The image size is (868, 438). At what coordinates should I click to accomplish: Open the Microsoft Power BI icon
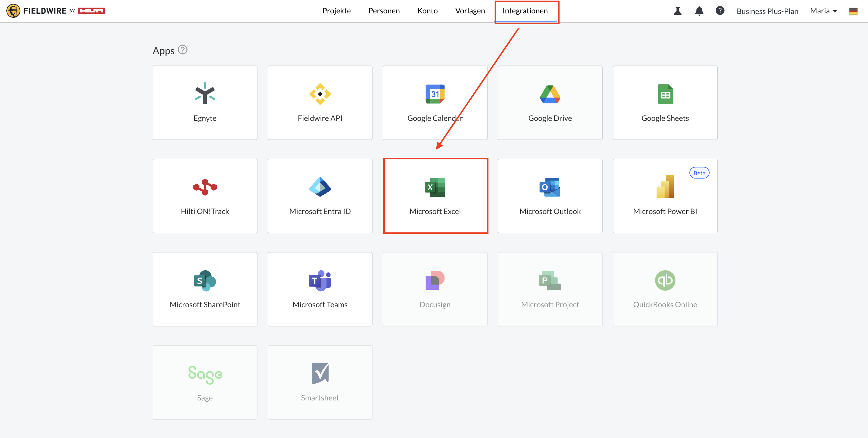coord(665,186)
